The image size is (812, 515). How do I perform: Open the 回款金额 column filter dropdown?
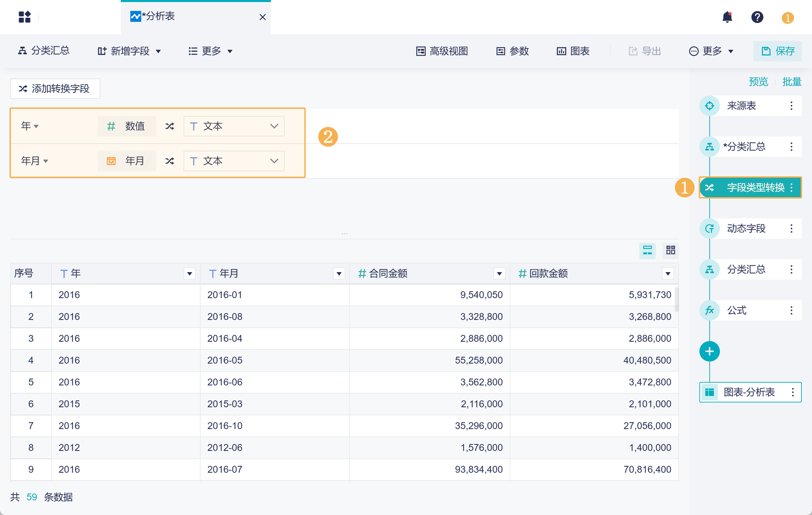coord(668,274)
